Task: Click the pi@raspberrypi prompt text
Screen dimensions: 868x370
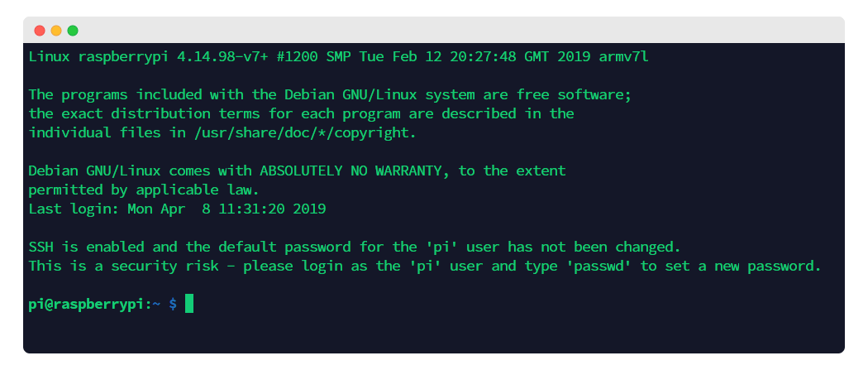Action: click(86, 304)
